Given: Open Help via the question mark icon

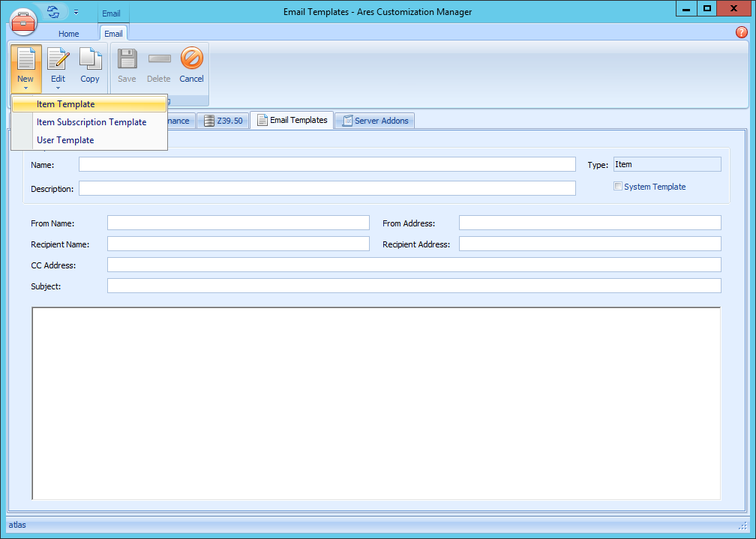Looking at the screenshot, I should [742, 32].
